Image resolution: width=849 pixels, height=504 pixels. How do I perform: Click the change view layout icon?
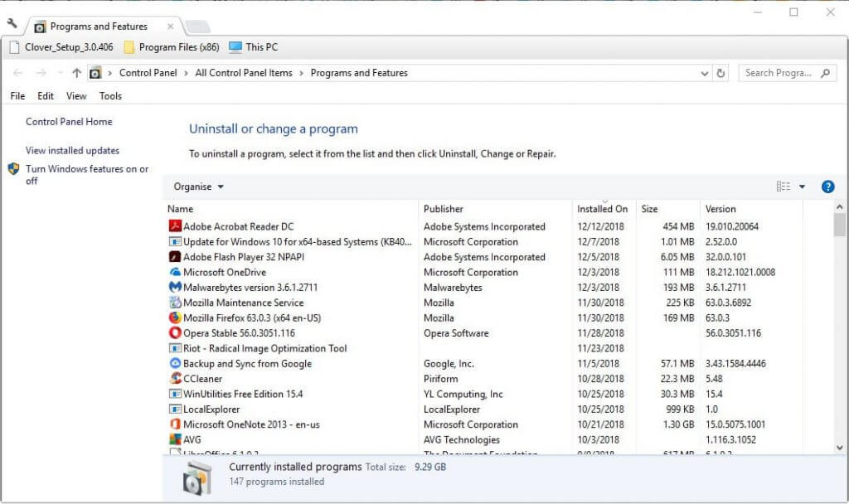pos(783,187)
